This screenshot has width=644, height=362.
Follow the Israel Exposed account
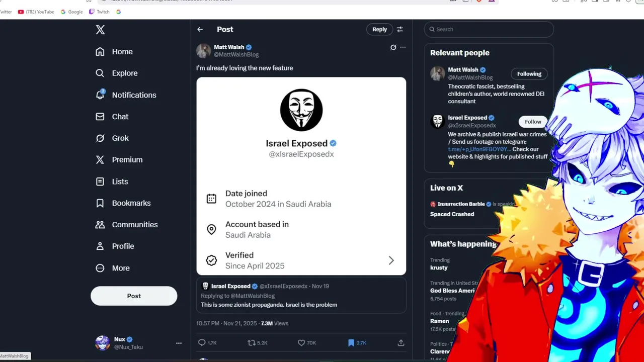pyautogui.click(x=533, y=122)
